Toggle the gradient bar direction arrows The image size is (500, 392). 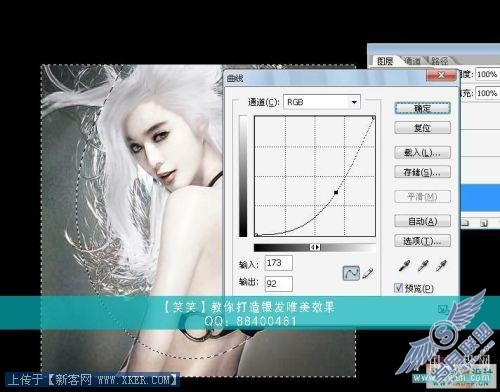[315, 247]
